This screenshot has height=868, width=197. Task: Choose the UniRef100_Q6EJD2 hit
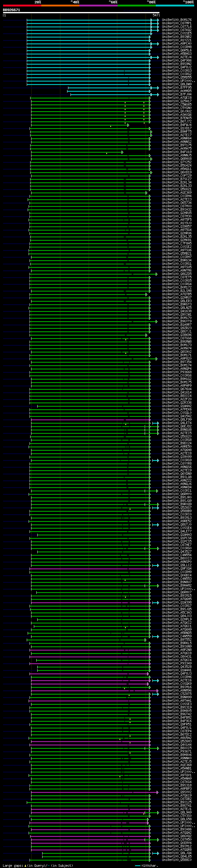[176, 426]
